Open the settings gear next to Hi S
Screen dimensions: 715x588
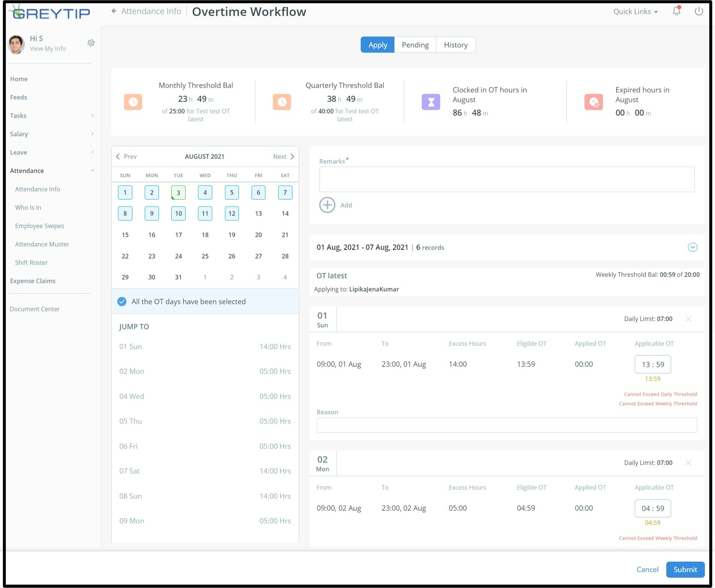pos(91,43)
